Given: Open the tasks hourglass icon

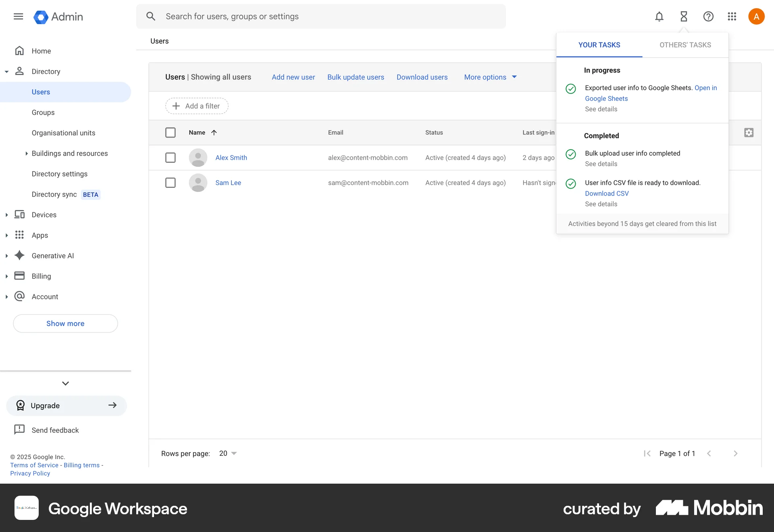Looking at the screenshot, I should 683,17.
